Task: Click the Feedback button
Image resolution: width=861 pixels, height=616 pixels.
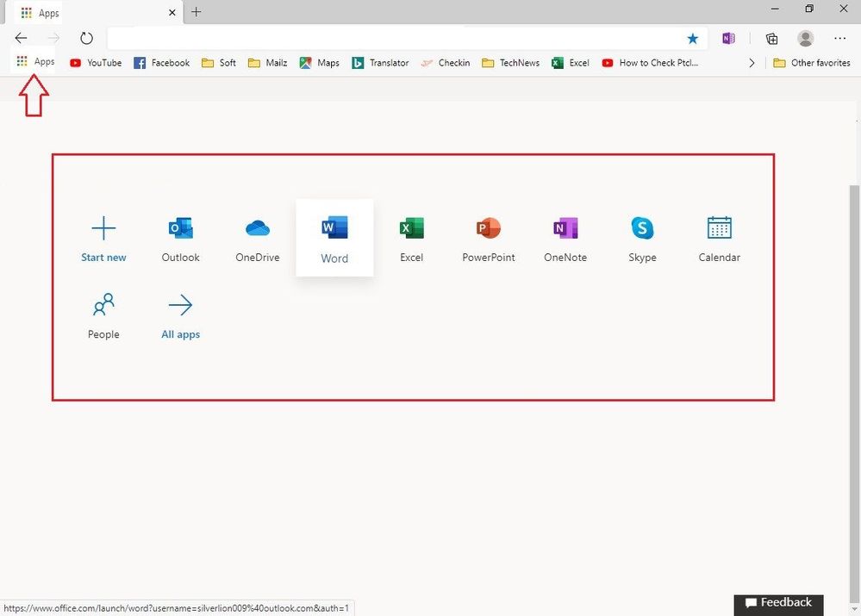Action: [x=778, y=603]
